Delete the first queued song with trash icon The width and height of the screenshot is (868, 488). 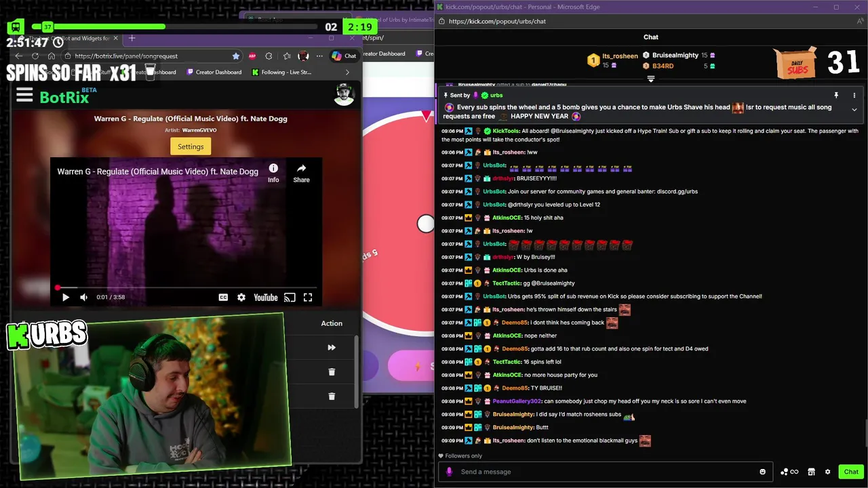pyautogui.click(x=332, y=371)
